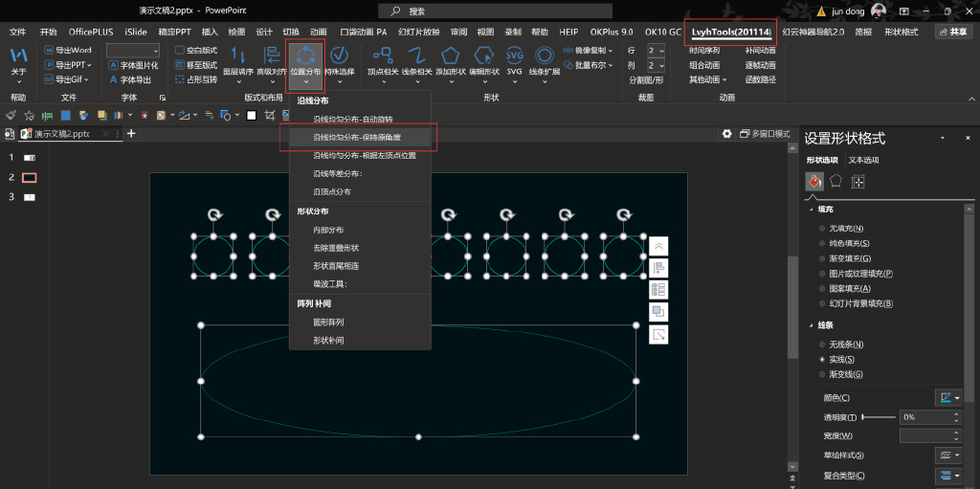Select the 无填充(N) radio button
The width and height of the screenshot is (980, 489).
pyautogui.click(x=822, y=229)
